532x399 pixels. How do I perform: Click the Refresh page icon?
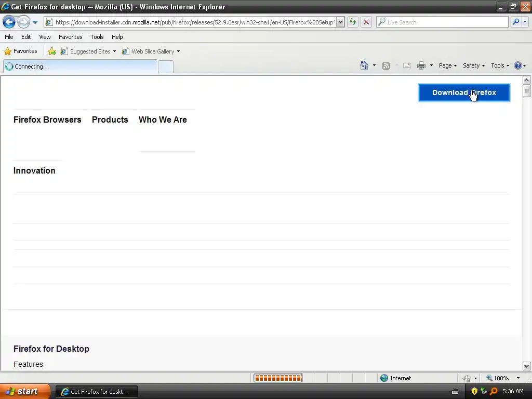353,22
